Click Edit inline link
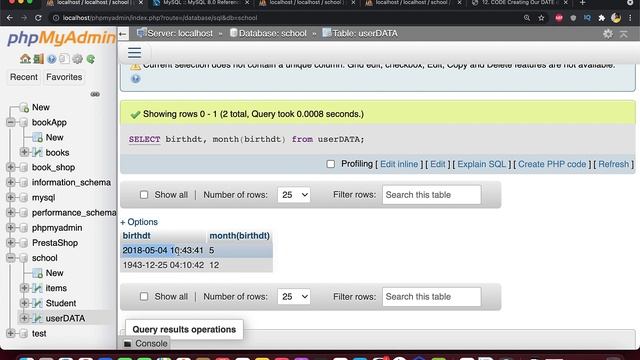 pos(399,164)
